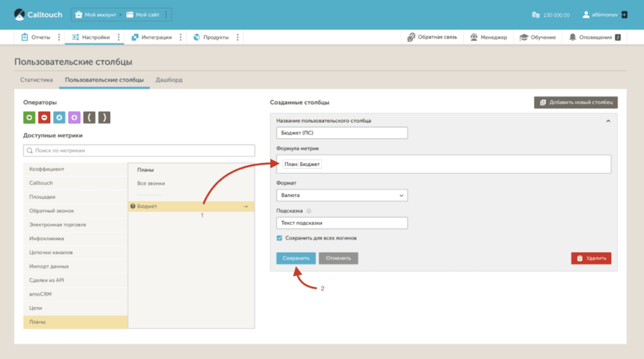Switch to the Статистика tab
Viewport: 644px width, 359px height.
37,80
